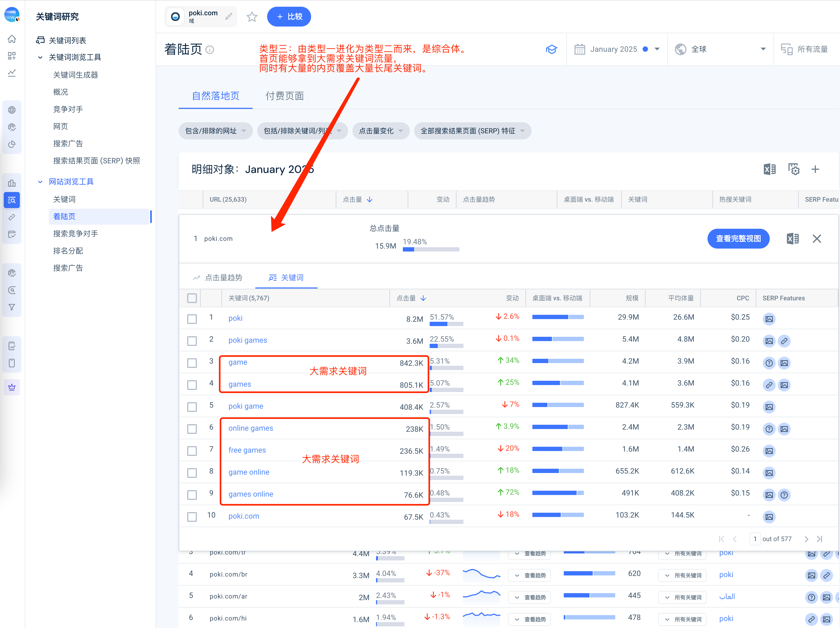
Task: Tick the checkbox for free games
Action: 192,451
